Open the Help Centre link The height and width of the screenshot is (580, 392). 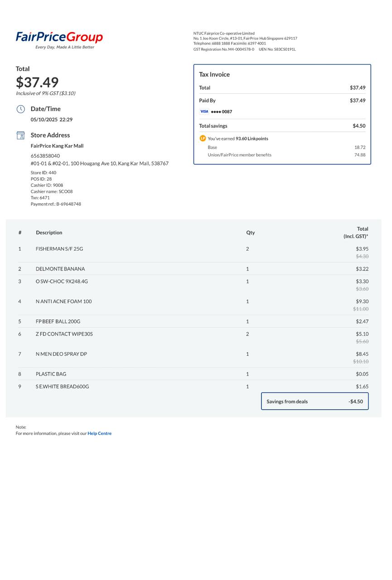[x=99, y=434]
